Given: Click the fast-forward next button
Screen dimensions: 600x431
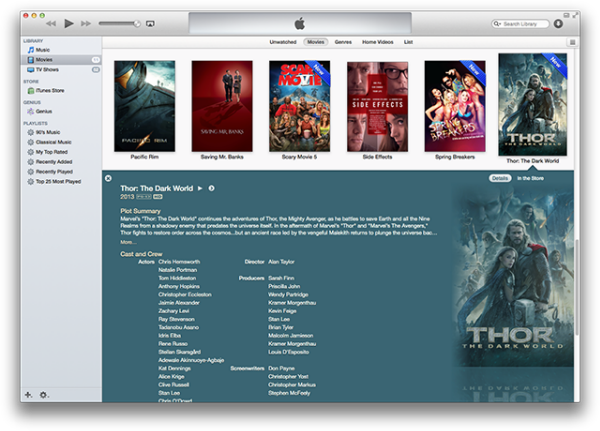Looking at the screenshot, I should coord(86,24).
